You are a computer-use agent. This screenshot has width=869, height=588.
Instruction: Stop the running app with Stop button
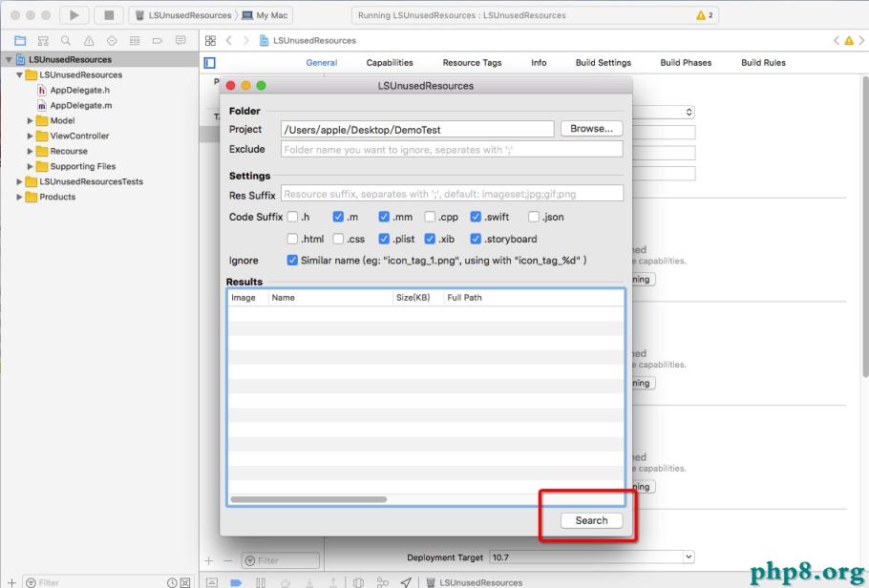pyautogui.click(x=108, y=15)
